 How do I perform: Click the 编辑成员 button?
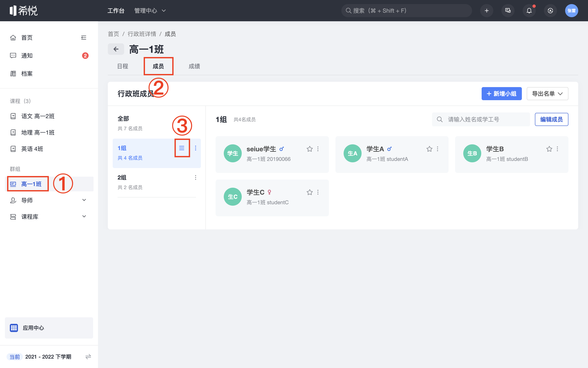coord(551,119)
